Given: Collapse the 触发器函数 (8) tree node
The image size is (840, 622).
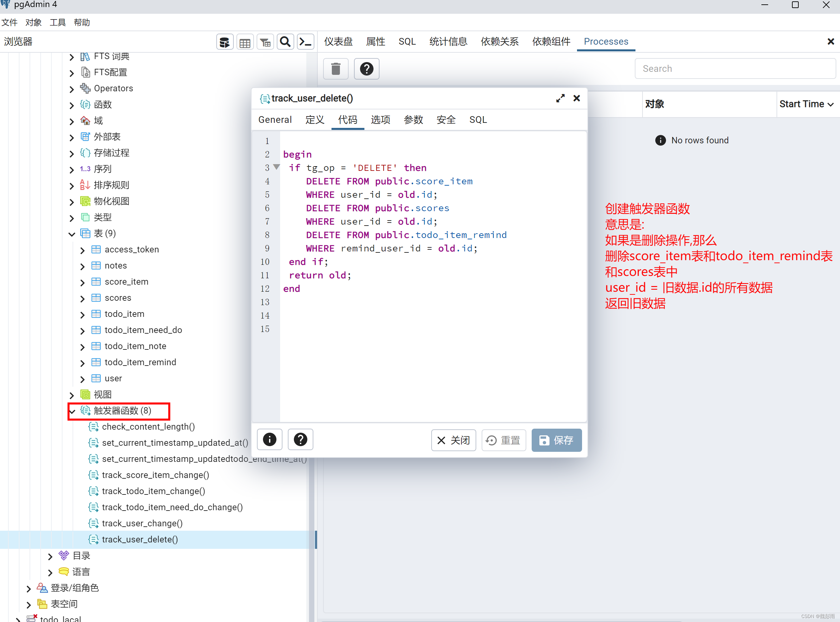Looking at the screenshot, I should click(72, 411).
